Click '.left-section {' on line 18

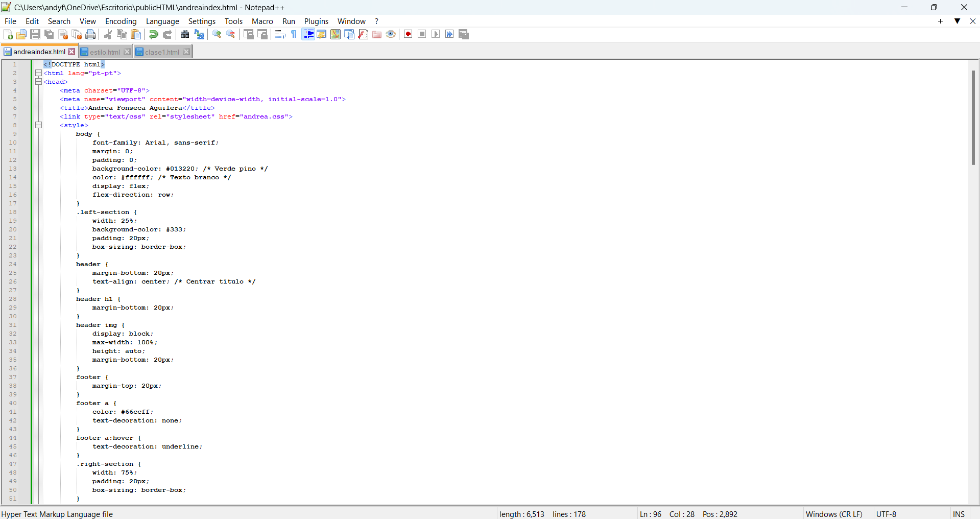point(107,212)
